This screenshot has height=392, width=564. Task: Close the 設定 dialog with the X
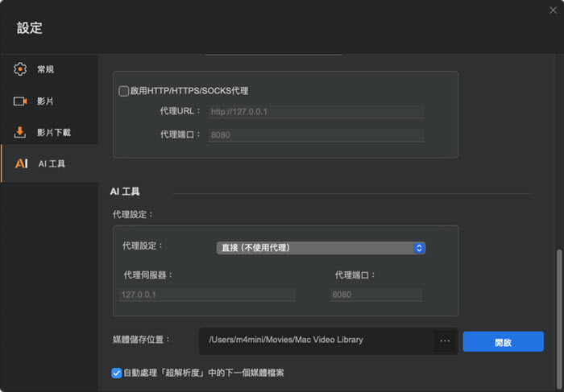553,10
